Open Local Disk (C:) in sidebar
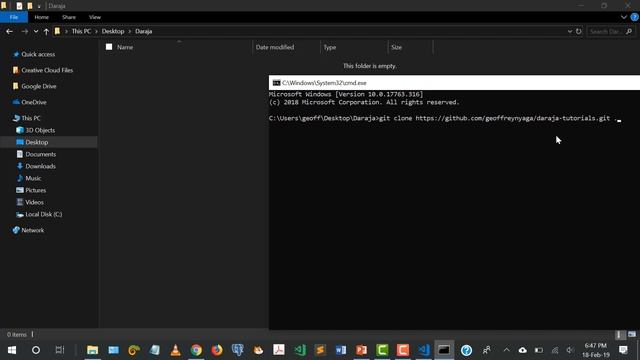640x360 pixels. coord(44,214)
